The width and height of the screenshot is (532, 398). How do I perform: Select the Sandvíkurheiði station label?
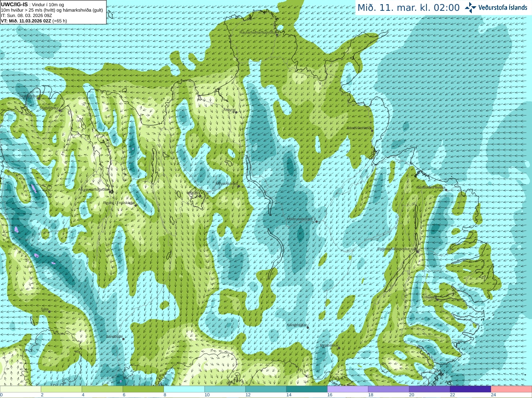tap(359, 128)
